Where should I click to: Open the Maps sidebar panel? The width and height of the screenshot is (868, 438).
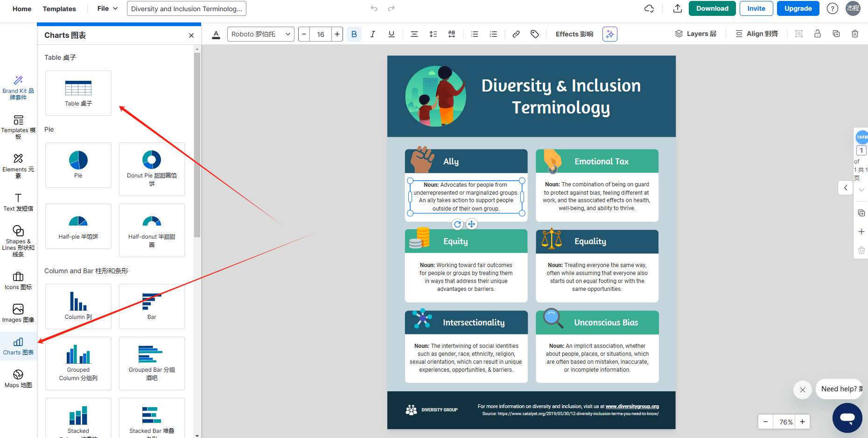pos(18,379)
